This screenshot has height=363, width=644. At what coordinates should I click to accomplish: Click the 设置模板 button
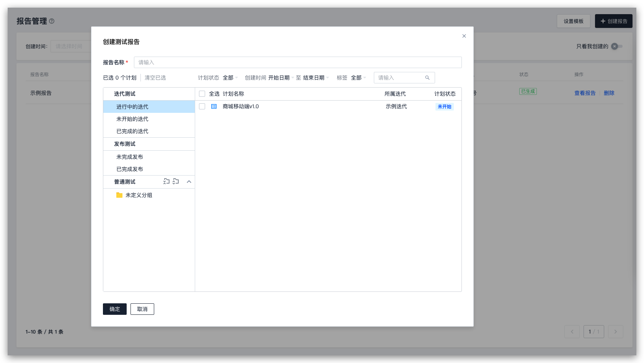574,21
